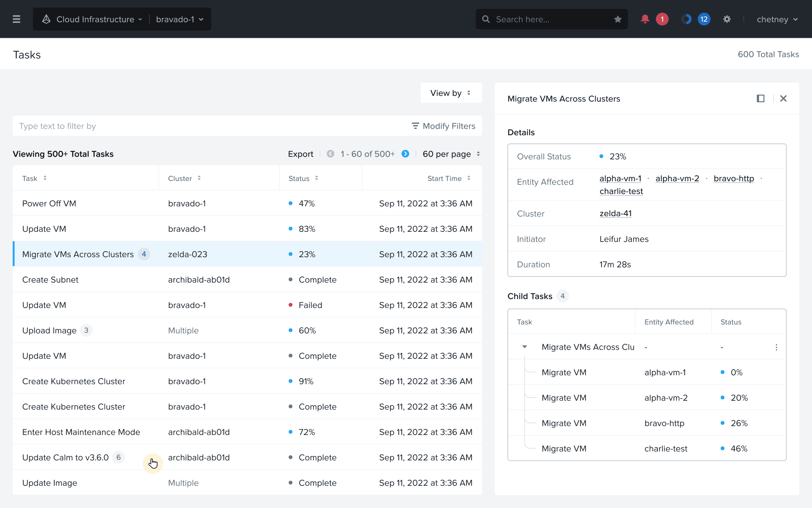Click the Migrate VM child task for charlie-test
This screenshot has height=508, width=812.
coord(564,449)
